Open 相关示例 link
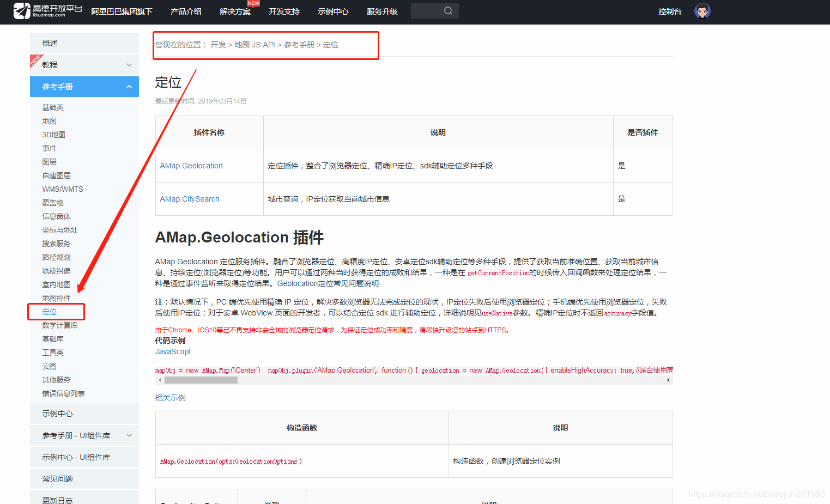The width and height of the screenshot is (830, 504). tap(170, 398)
